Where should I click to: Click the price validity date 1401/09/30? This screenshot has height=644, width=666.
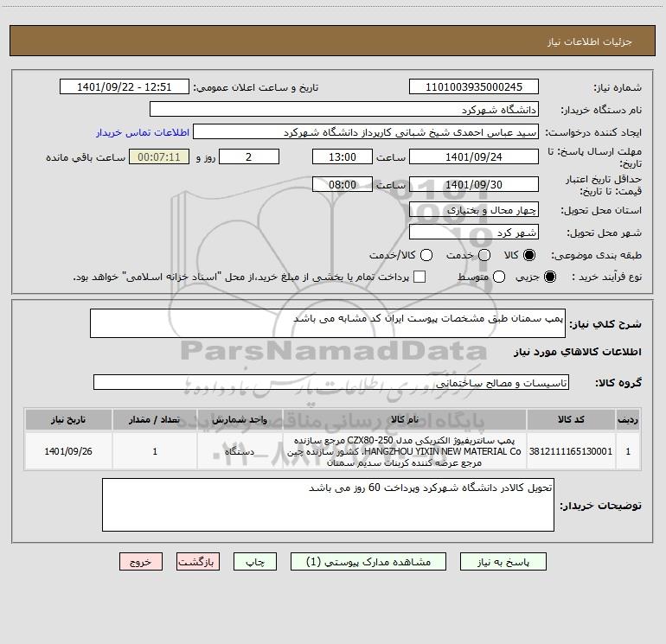(474, 184)
